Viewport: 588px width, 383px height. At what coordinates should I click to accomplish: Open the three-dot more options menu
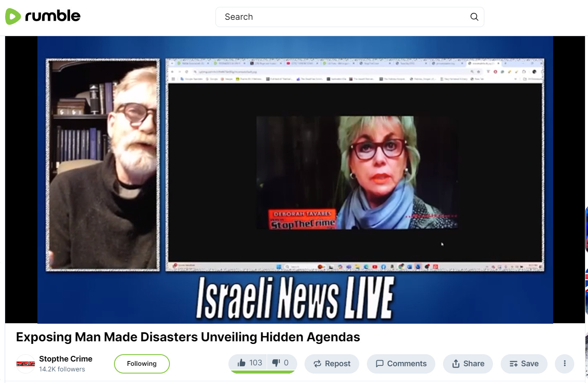(x=564, y=364)
